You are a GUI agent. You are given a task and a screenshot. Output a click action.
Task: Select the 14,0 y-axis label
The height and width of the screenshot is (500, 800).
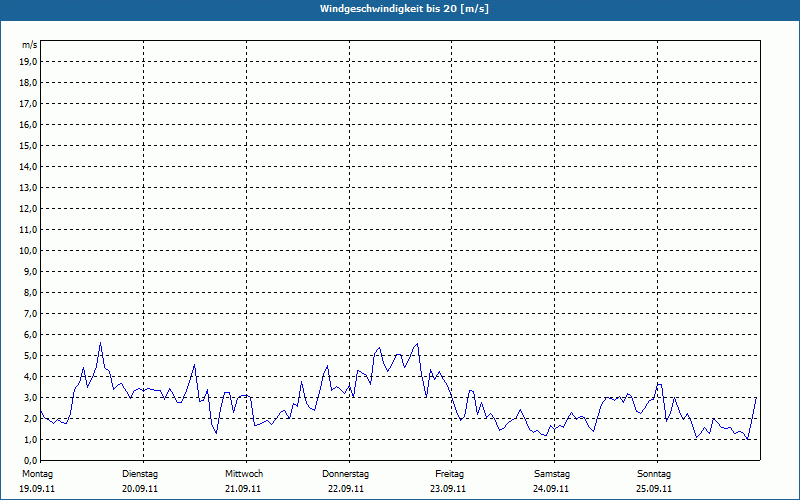click(28, 166)
